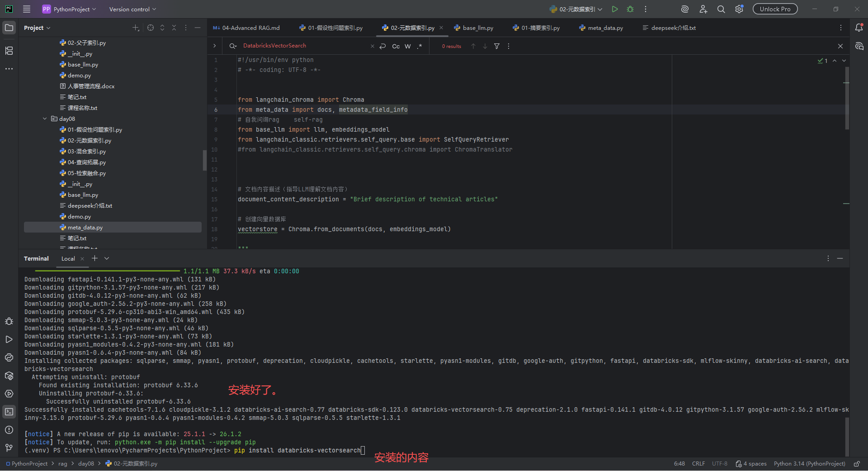Open Structure tool window icon
This screenshot has width=868, height=471.
[x=9, y=51]
